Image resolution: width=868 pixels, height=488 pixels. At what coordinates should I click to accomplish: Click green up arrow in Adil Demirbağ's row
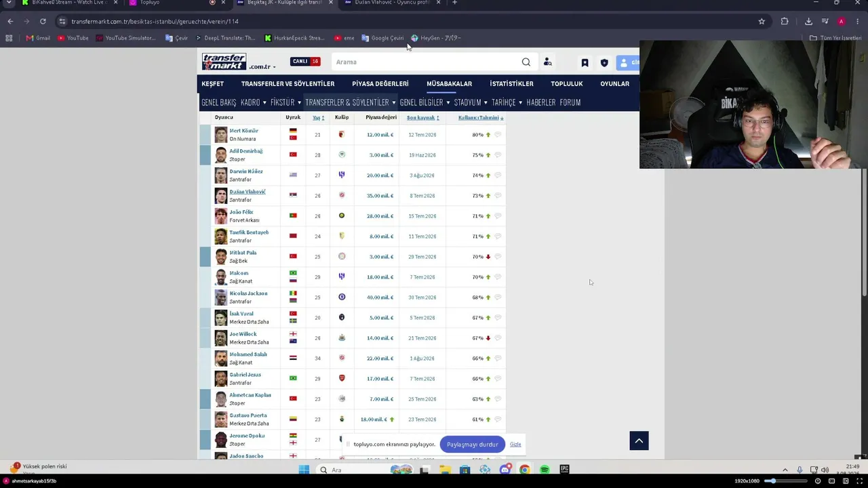coord(488,155)
